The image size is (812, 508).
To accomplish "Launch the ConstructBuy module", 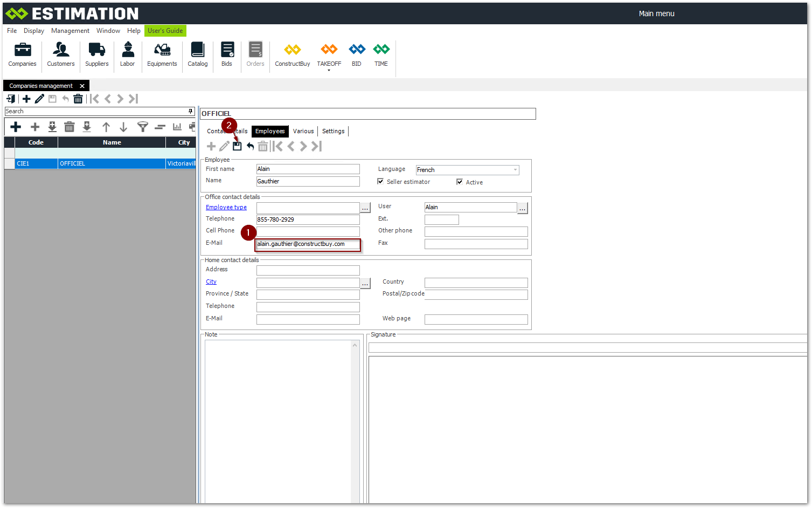I will coord(292,54).
